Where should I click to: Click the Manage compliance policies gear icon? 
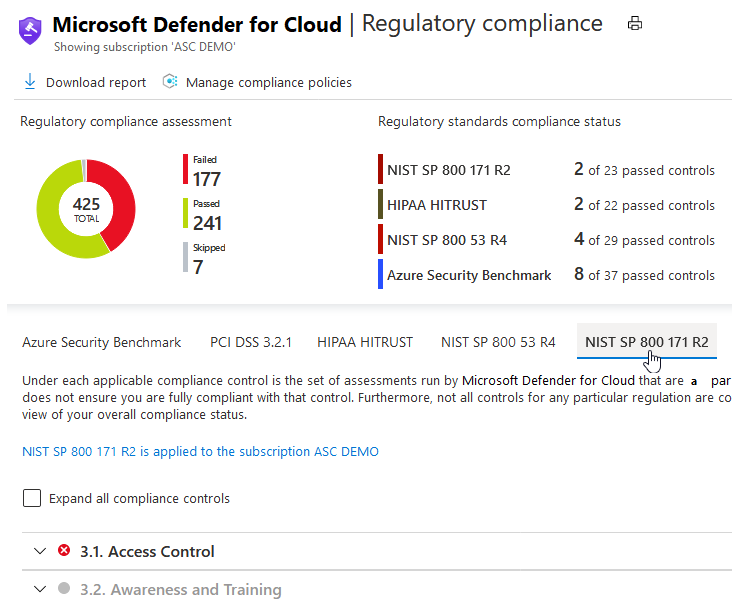point(170,82)
